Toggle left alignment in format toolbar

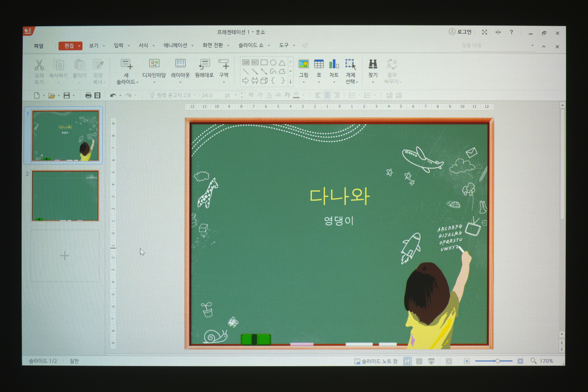click(x=318, y=95)
